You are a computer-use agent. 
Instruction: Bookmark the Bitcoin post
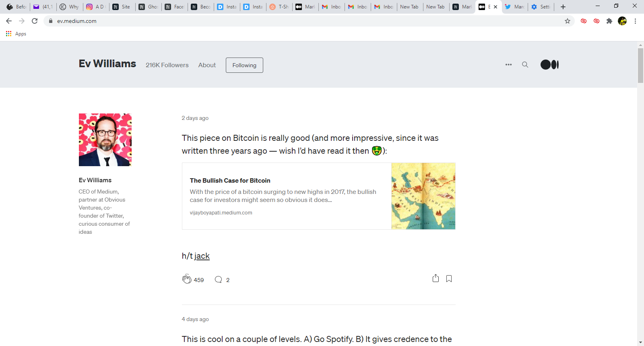coord(449,279)
